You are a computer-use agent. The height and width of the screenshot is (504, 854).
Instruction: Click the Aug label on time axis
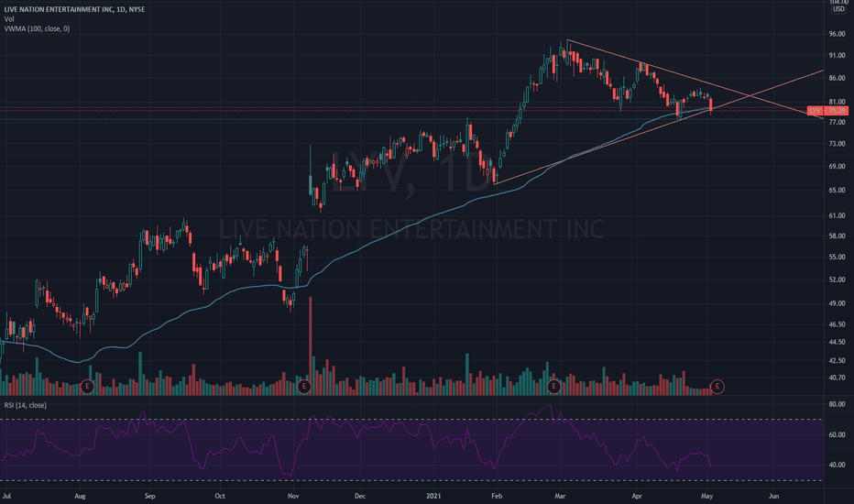pyautogui.click(x=80, y=496)
